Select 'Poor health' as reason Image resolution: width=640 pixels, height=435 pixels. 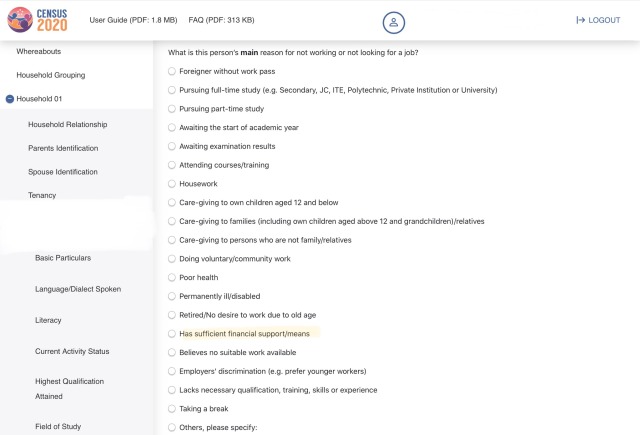(172, 278)
